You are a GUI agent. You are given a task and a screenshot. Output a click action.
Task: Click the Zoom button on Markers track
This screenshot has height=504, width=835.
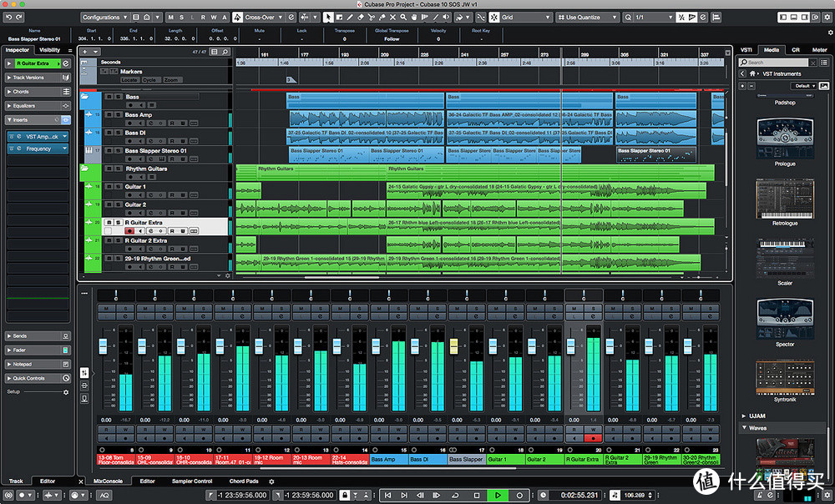[171, 80]
